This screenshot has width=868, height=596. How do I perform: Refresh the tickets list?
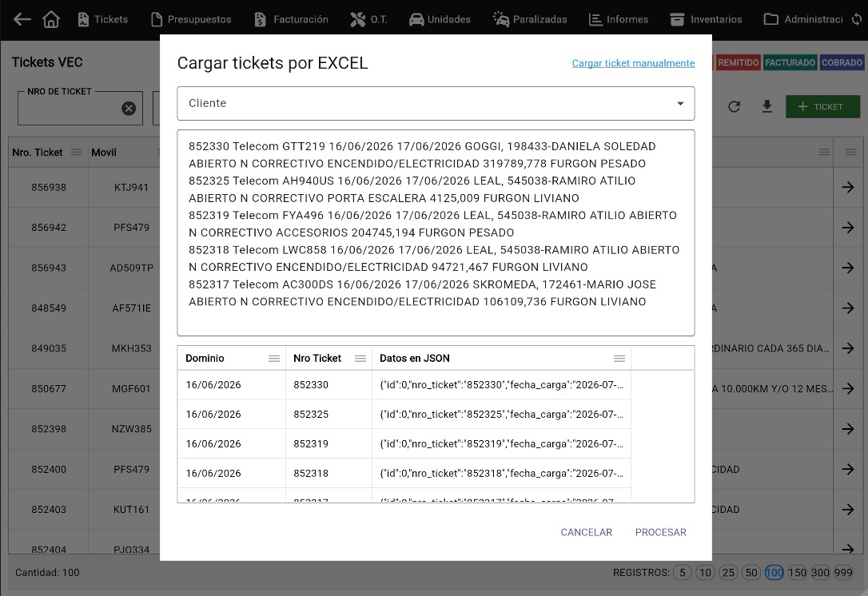(x=734, y=107)
